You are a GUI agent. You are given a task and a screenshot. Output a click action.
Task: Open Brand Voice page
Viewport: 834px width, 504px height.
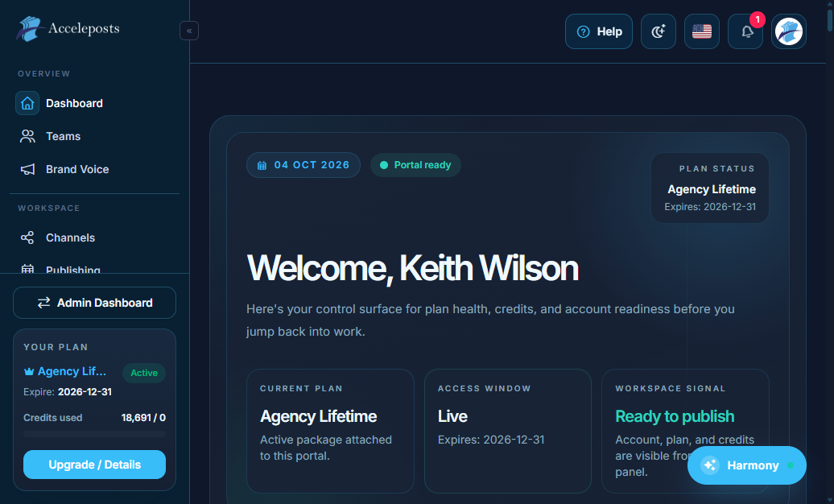77,169
